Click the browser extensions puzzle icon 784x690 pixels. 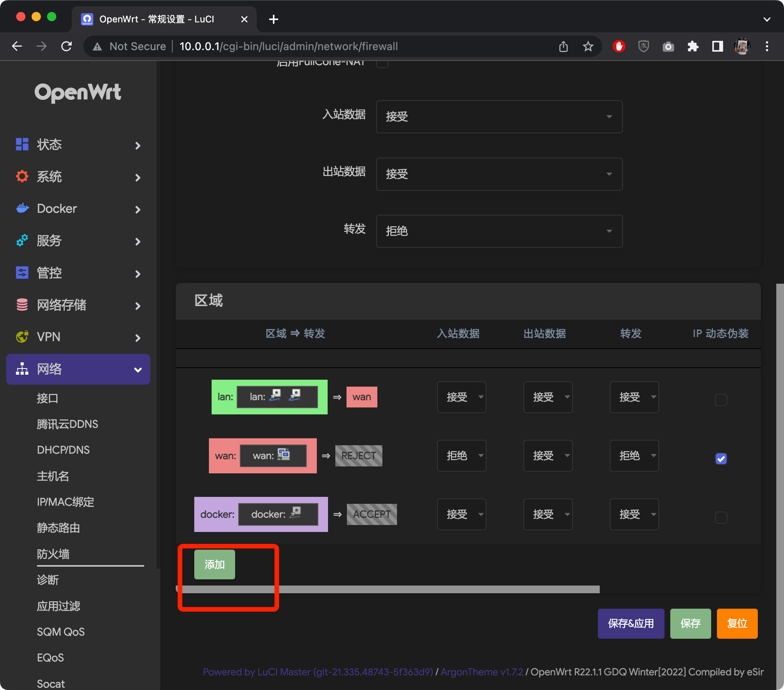point(693,46)
